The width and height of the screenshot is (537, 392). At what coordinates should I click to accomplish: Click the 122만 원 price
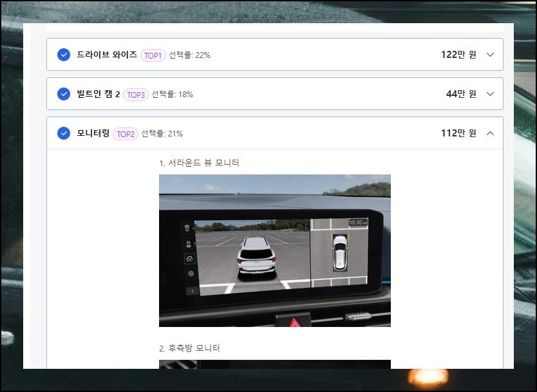click(x=458, y=55)
